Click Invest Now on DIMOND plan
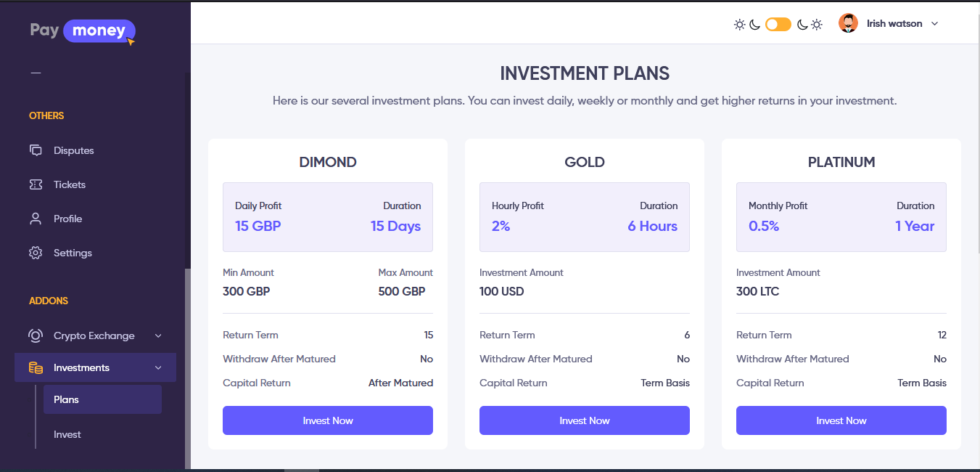Image resolution: width=980 pixels, height=472 pixels. coord(328,420)
